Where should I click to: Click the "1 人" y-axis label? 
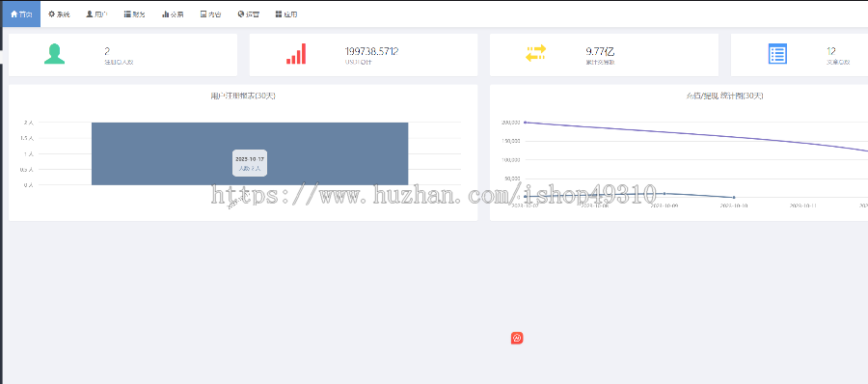28,153
